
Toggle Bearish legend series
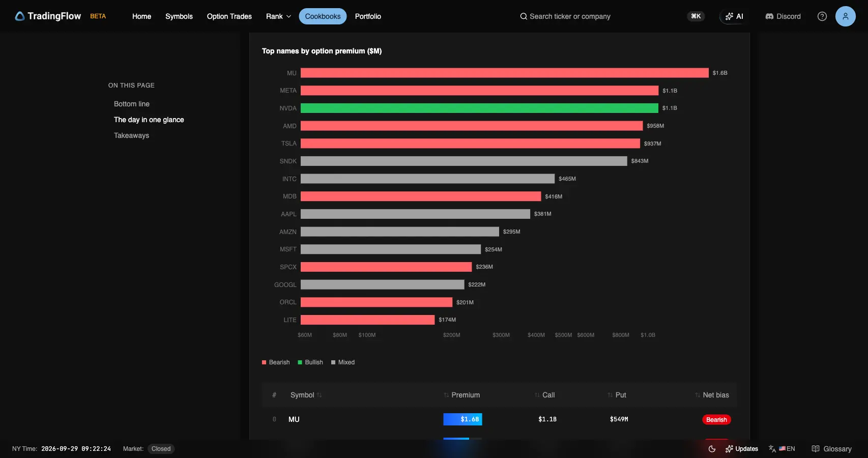(276, 362)
